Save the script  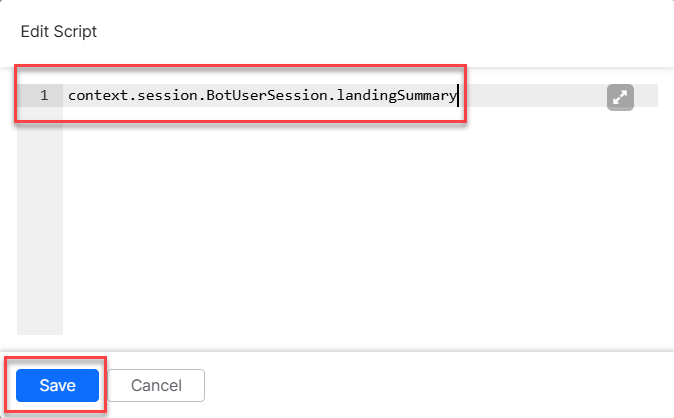coord(57,385)
